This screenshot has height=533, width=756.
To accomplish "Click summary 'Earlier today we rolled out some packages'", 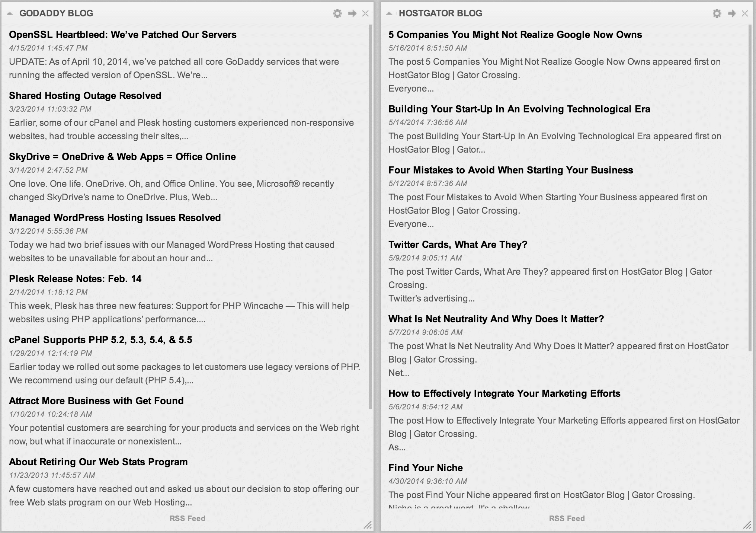I will (x=185, y=374).
